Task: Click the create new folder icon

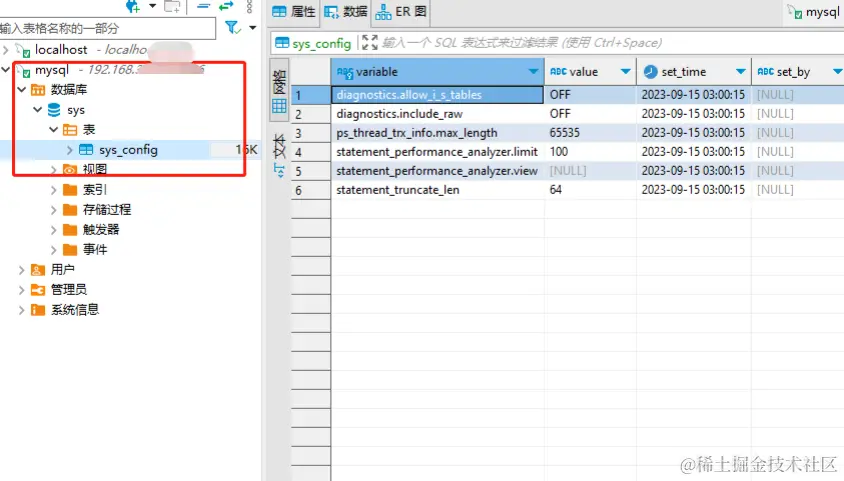Action: 172,6
